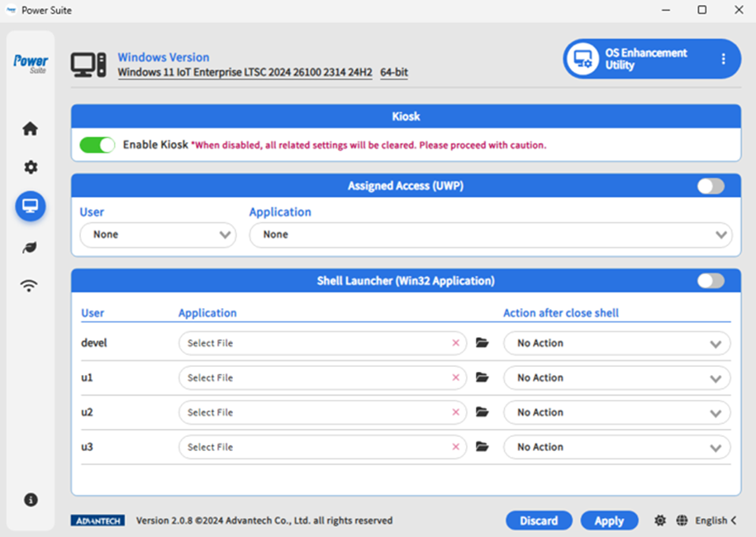Open the Wi-Fi network section in sidebar
The image size is (756, 537).
(30, 286)
